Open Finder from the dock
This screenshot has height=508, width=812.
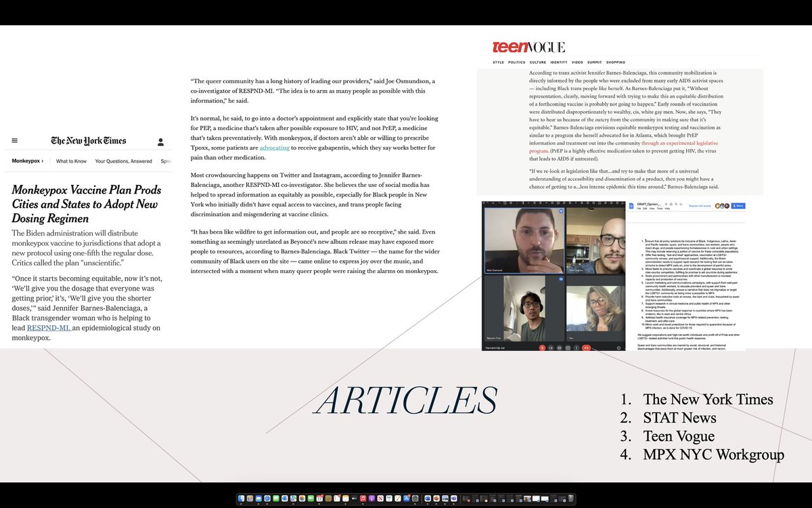point(241,499)
